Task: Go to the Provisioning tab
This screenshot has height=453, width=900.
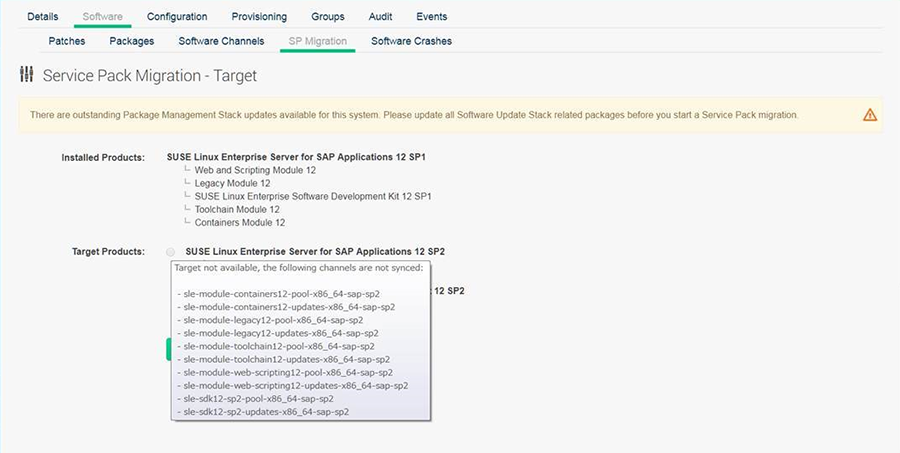Action: tap(259, 17)
